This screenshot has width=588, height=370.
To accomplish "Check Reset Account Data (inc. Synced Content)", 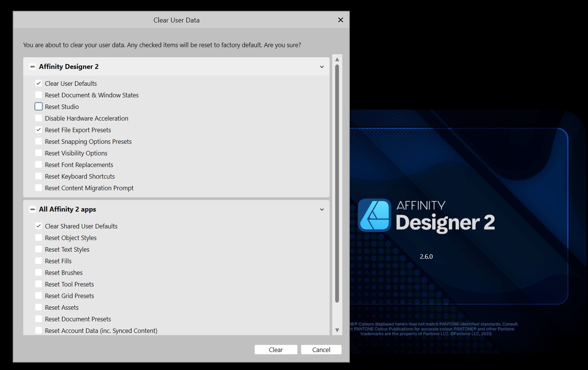I will pos(39,330).
